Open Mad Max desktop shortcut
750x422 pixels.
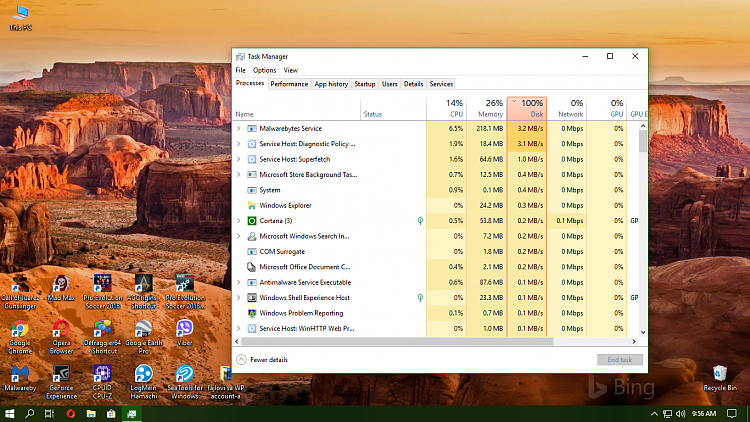pyautogui.click(x=61, y=288)
